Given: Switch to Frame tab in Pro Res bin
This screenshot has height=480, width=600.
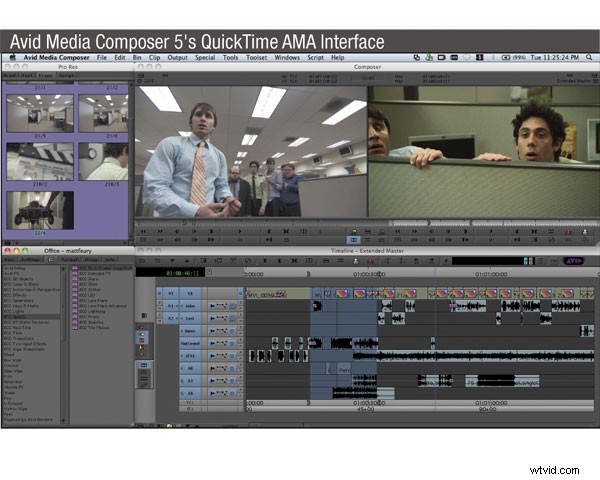Looking at the screenshot, I should coord(45,75).
